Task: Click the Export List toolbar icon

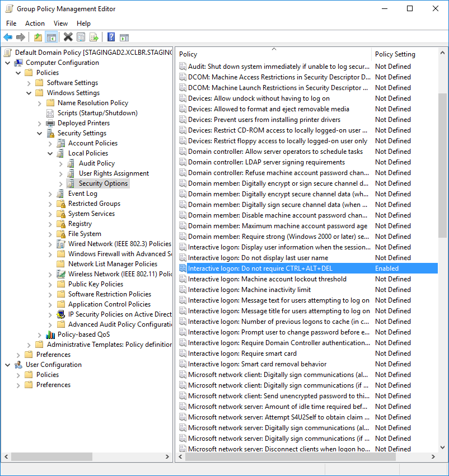Action: pos(94,37)
